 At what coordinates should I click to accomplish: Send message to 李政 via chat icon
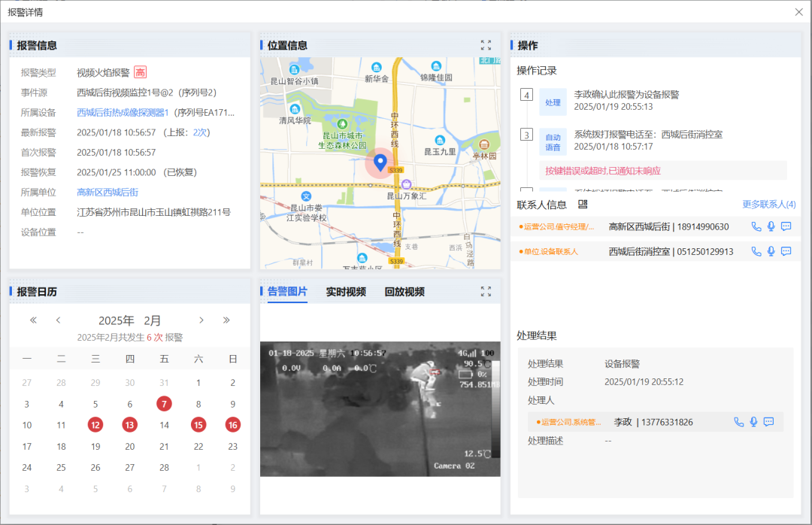click(768, 422)
